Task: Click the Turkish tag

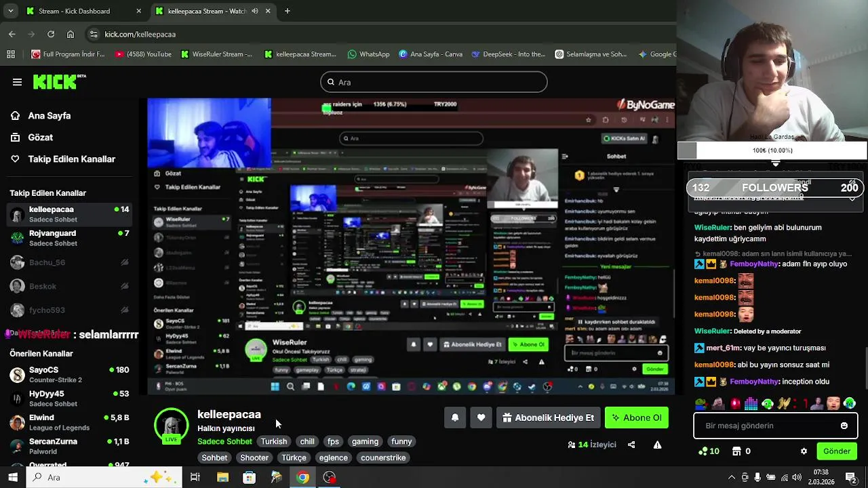Action: point(274,441)
